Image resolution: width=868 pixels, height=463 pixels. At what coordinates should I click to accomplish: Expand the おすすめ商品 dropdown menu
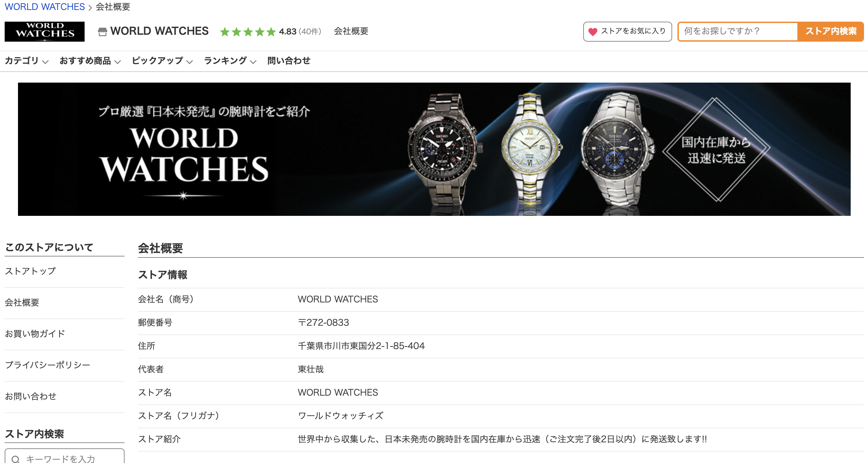[x=90, y=61]
